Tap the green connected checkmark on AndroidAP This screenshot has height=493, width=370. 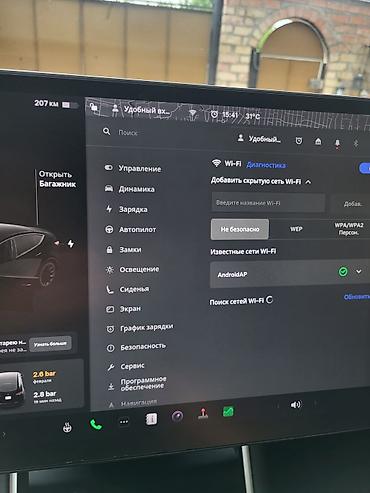tap(343, 272)
